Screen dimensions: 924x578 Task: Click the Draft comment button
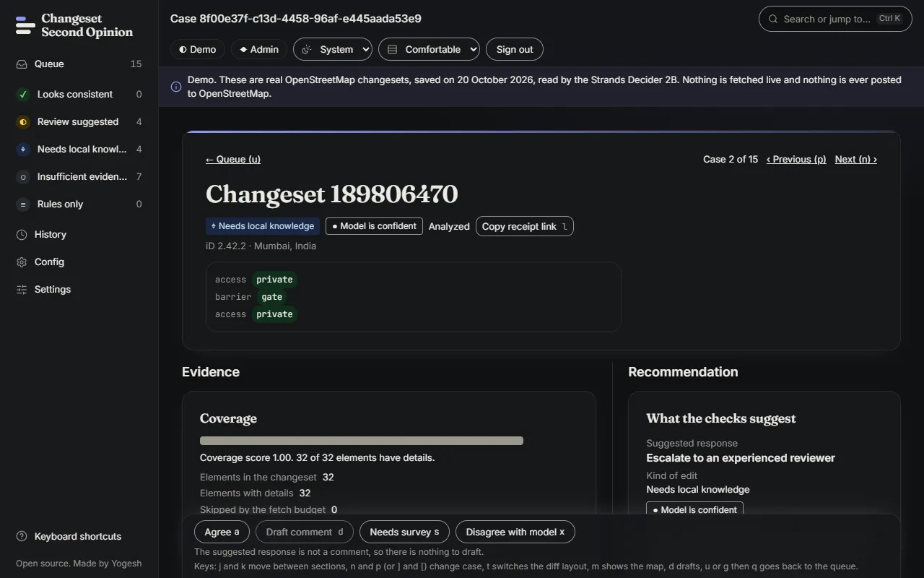[305, 532]
